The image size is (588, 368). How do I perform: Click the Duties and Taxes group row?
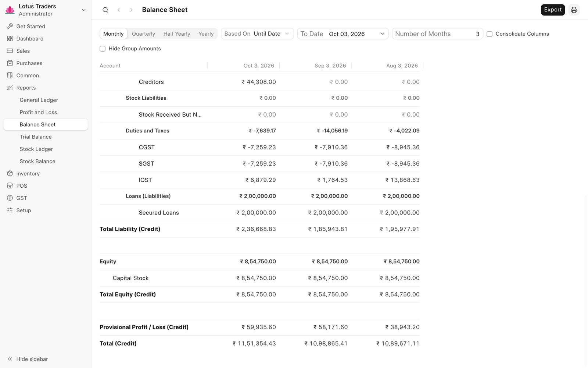259,131
